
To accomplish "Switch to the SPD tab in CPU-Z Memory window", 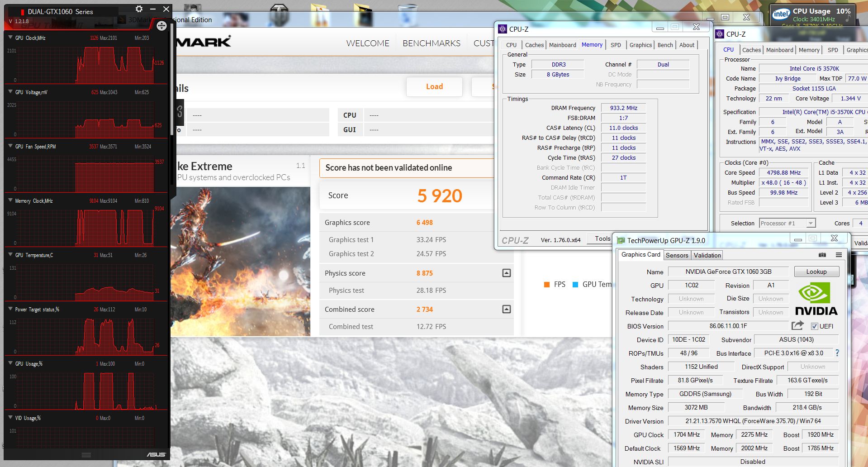I will [616, 45].
